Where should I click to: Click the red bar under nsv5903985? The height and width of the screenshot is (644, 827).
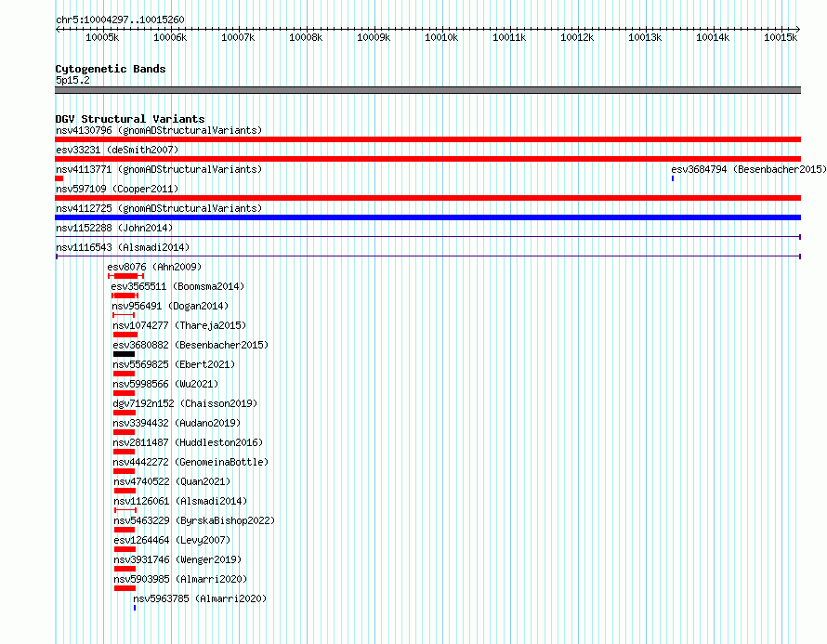[125, 588]
